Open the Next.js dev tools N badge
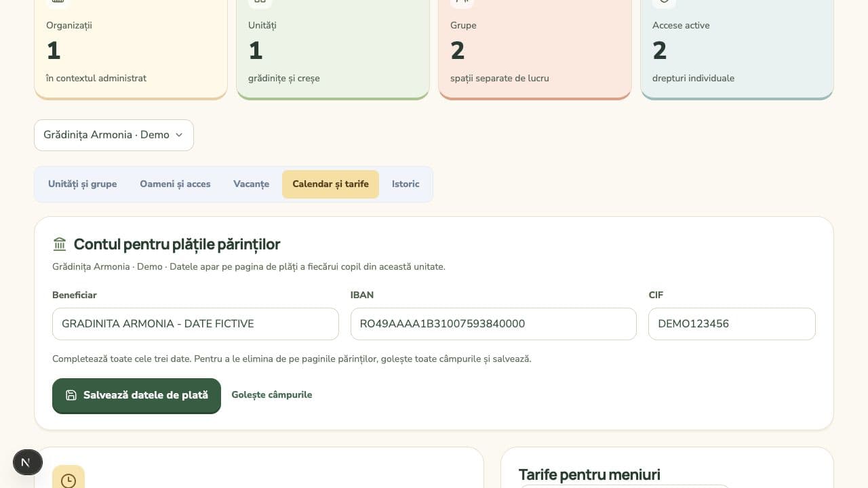This screenshot has height=488, width=868. click(28, 462)
